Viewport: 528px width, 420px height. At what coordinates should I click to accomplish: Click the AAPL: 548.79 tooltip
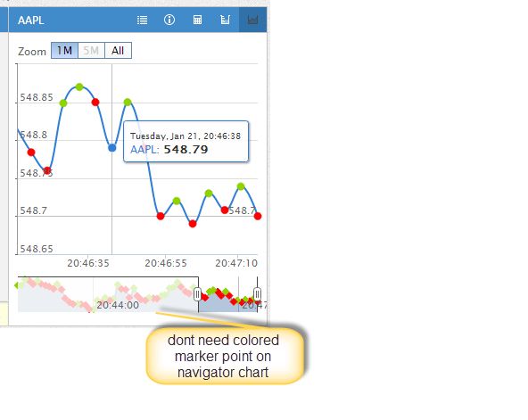coord(186,142)
